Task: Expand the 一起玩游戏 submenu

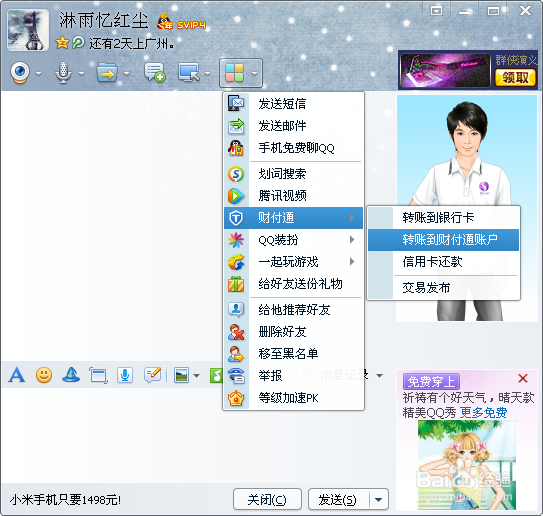Action: tap(293, 262)
